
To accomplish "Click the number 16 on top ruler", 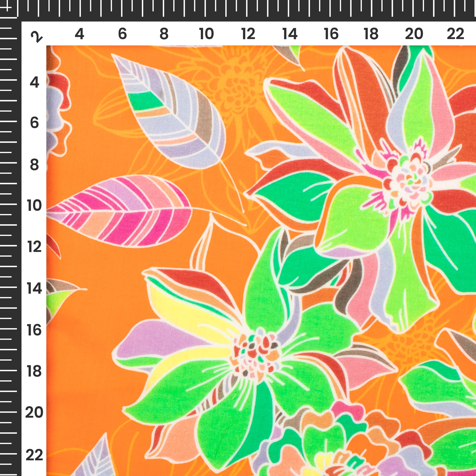I will 331,34.
